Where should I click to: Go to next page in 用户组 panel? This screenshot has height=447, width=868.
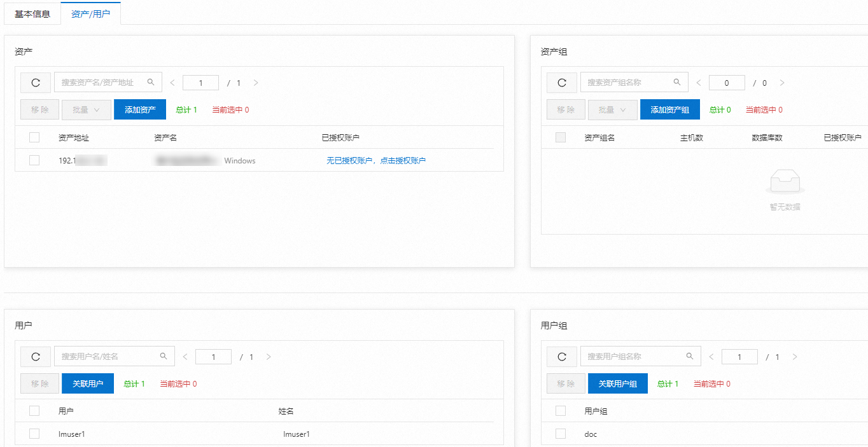[795, 357]
